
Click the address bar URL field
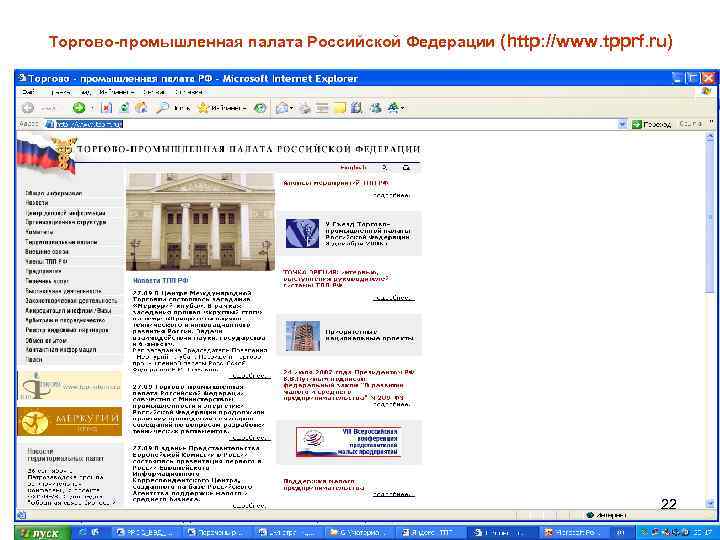click(x=335, y=124)
